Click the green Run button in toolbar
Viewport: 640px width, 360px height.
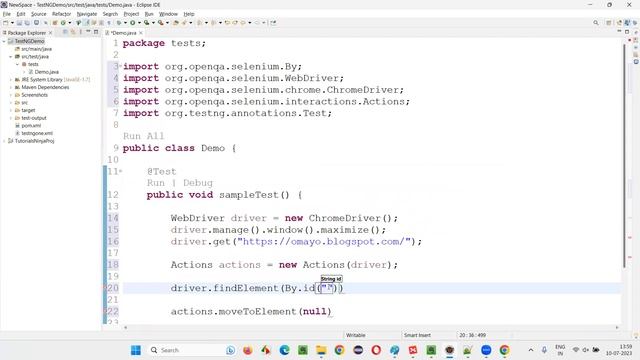tap(133, 23)
